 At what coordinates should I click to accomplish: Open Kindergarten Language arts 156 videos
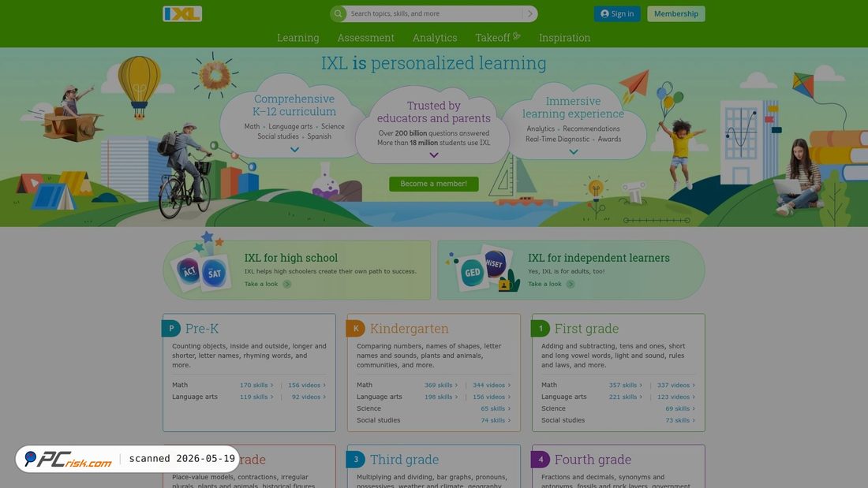[492, 397]
